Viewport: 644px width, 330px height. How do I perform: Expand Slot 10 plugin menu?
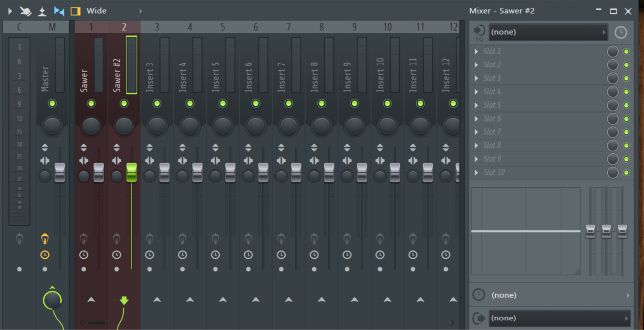pyautogui.click(x=476, y=172)
